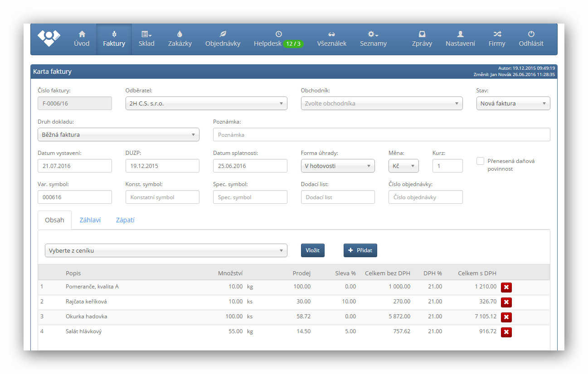Open the Úvod home icon
This screenshot has height=374, width=588.
82,34
